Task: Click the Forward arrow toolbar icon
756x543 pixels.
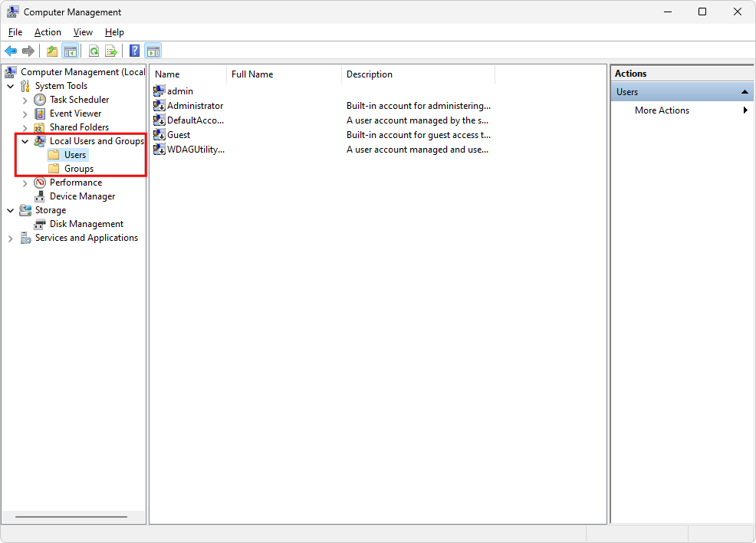Action: (28, 51)
